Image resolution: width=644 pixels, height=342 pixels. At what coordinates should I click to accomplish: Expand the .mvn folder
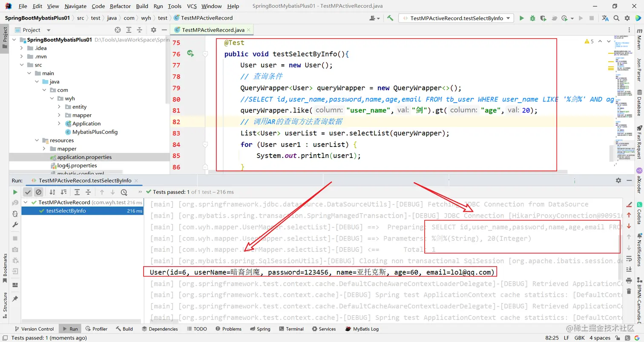click(x=22, y=56)
